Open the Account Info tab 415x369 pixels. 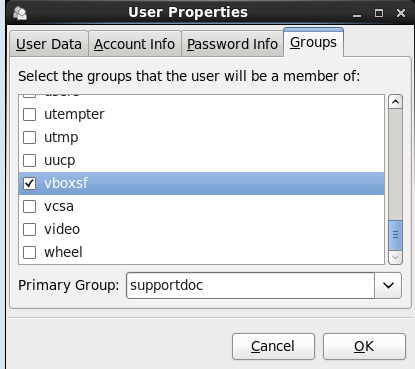[134, 44]
